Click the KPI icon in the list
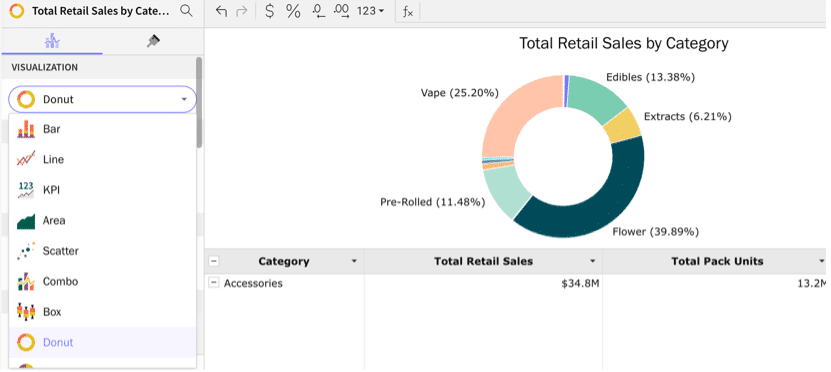 (x=26, y=190)
